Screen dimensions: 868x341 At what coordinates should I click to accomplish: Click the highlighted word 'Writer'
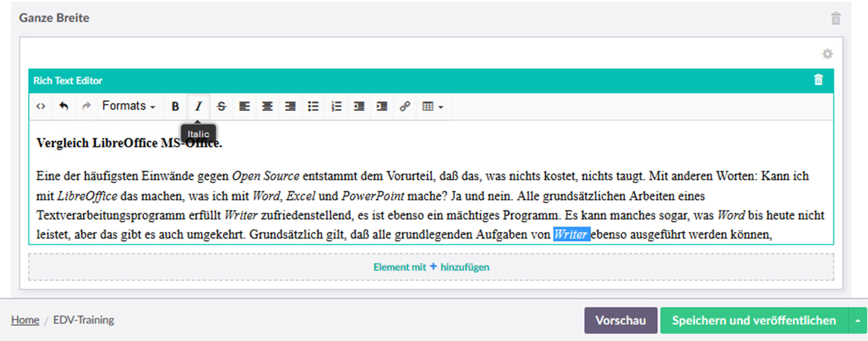point(571,234)
